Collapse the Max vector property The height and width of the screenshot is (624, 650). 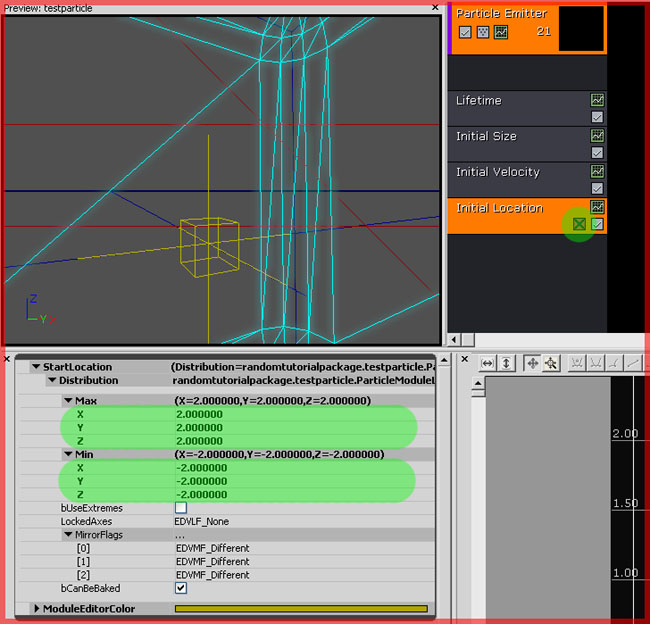pyautogui.click(x=68, y=400)
